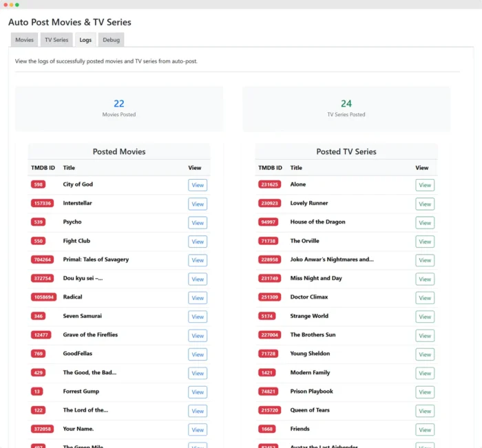482x448 pixels.
Task: Select the Logs tab
Action: click(x=85, y=40)
